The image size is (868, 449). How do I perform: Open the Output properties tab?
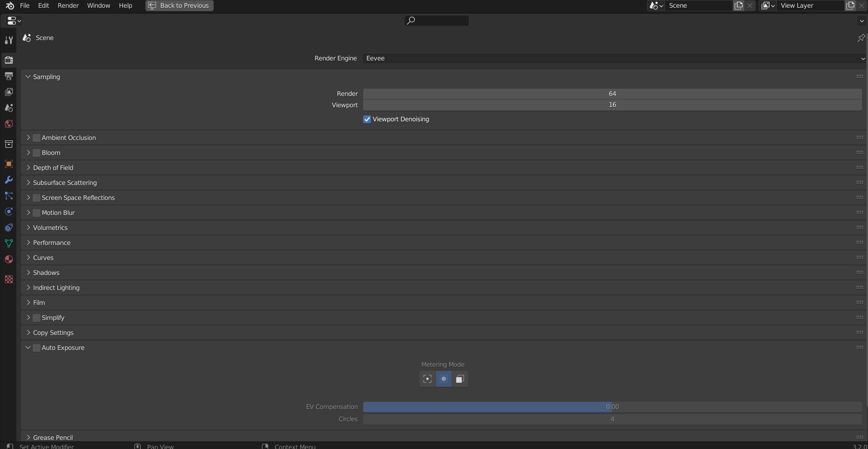[9, 76]
